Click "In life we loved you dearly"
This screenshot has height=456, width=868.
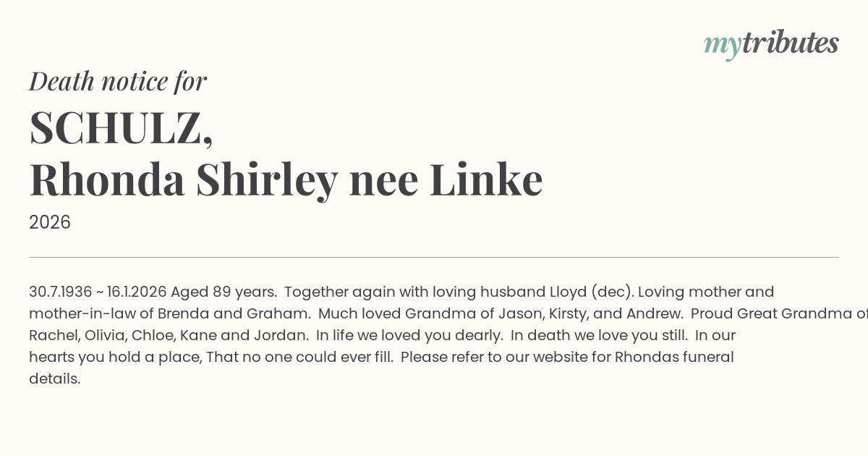click(x=409, y=336)
